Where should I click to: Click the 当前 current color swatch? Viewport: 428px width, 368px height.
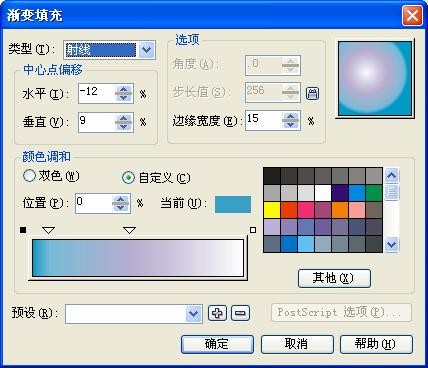233,204
